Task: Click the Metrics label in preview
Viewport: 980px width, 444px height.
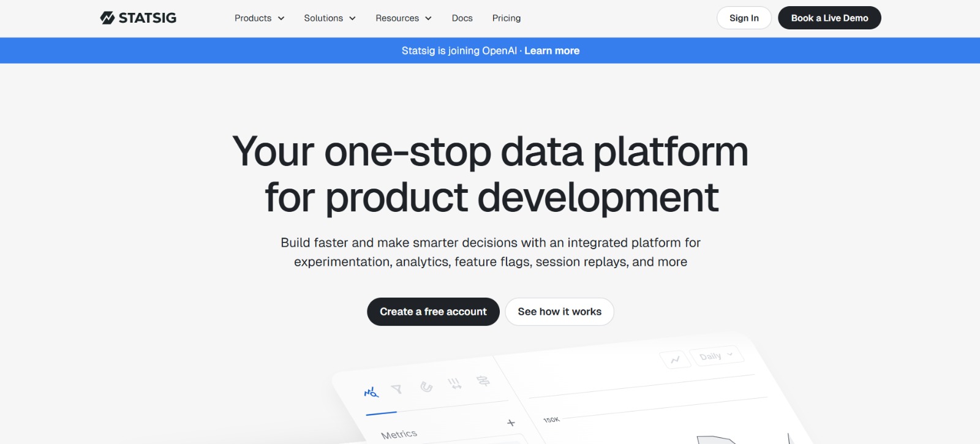Action: [399, 434]
